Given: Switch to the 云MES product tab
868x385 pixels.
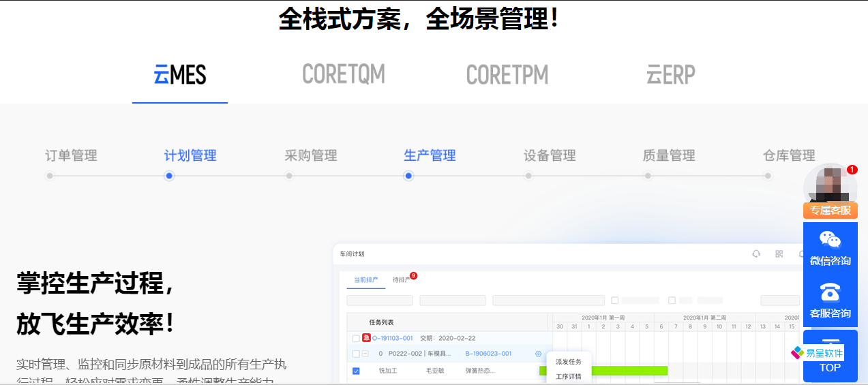Looking at the screenshot, I should 180,74.
